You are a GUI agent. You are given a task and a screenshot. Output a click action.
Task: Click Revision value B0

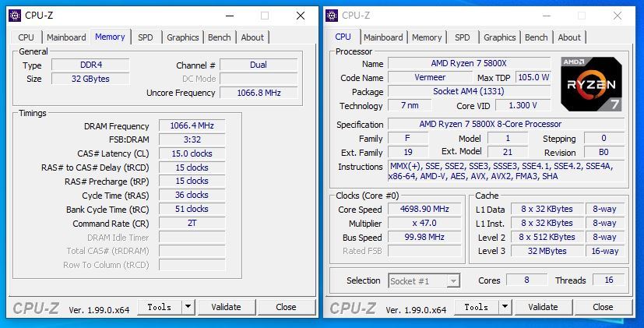604,153
